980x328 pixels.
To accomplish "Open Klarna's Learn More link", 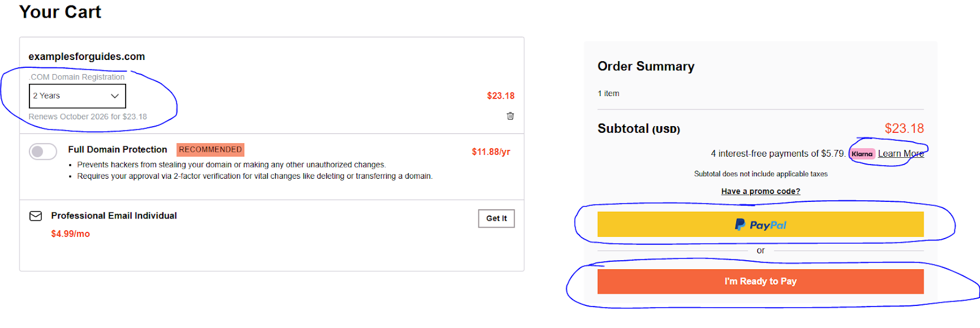I will pyautogui.click(x=900, y=154).
